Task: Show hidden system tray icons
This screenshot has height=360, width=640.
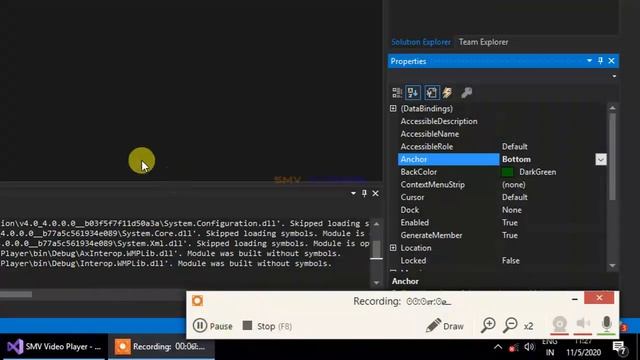Action: click(x=498, y=347)
